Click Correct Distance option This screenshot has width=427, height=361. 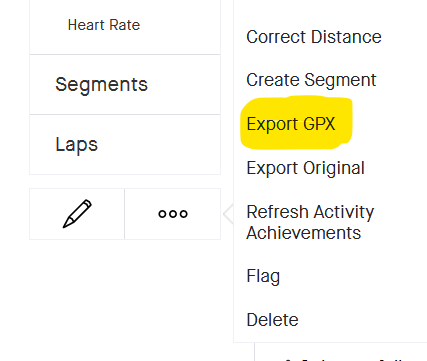(314, 37)
